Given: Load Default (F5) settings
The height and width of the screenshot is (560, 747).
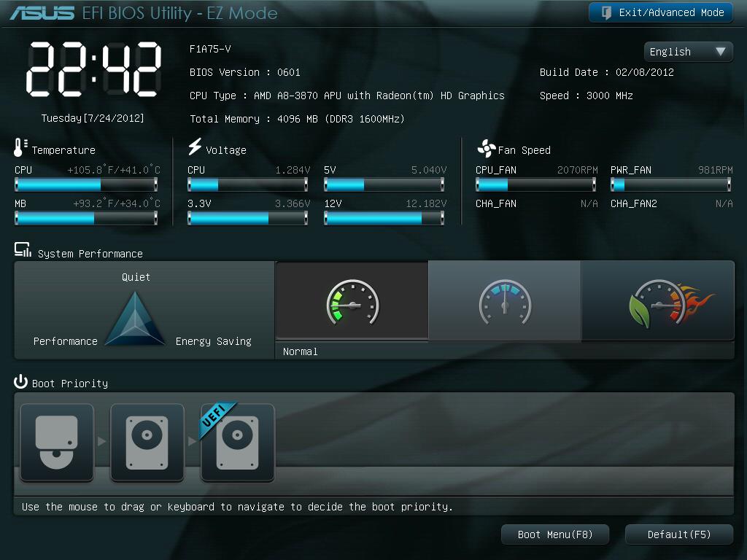Looking at the screenshot, I should coord(679,534).
